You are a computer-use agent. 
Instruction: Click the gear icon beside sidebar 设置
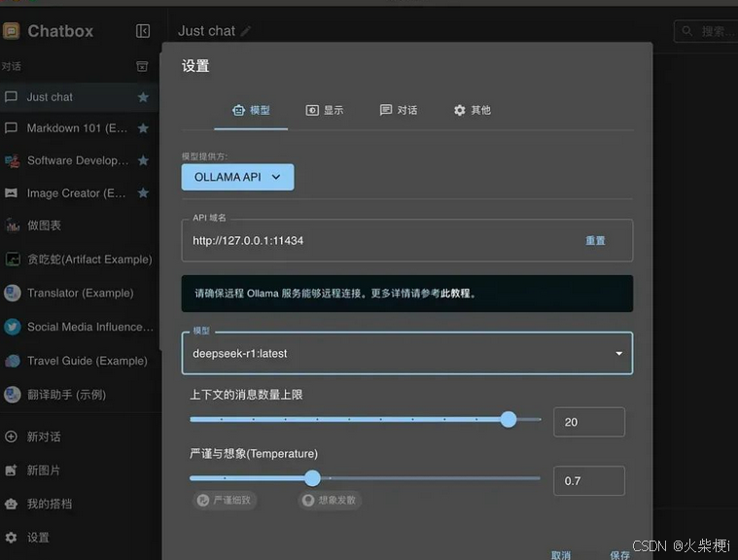tap(11, 538)
